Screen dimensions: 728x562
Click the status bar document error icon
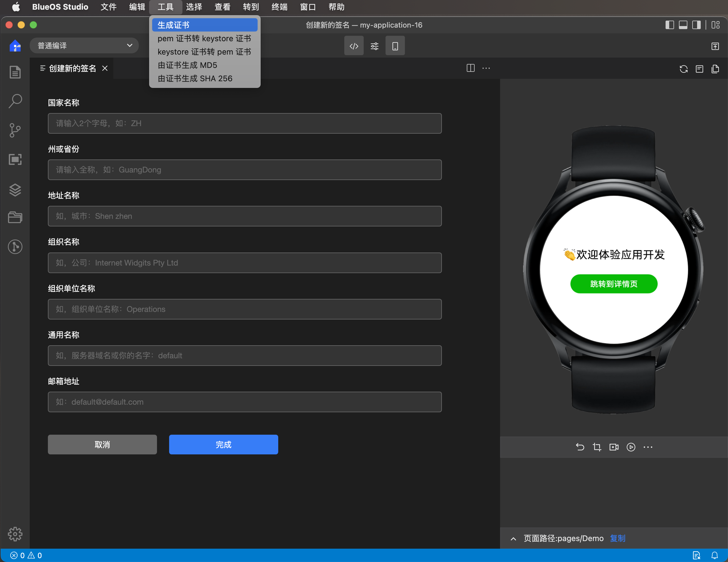(x=697, y=555)
